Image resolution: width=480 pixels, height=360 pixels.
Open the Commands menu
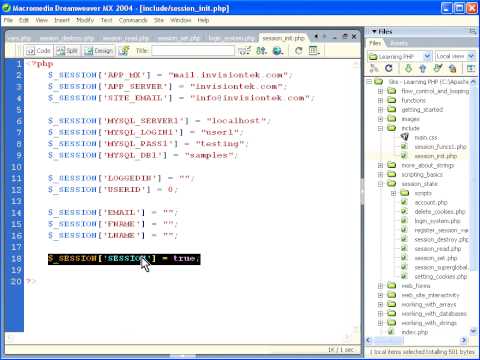[x=133, y=20]
